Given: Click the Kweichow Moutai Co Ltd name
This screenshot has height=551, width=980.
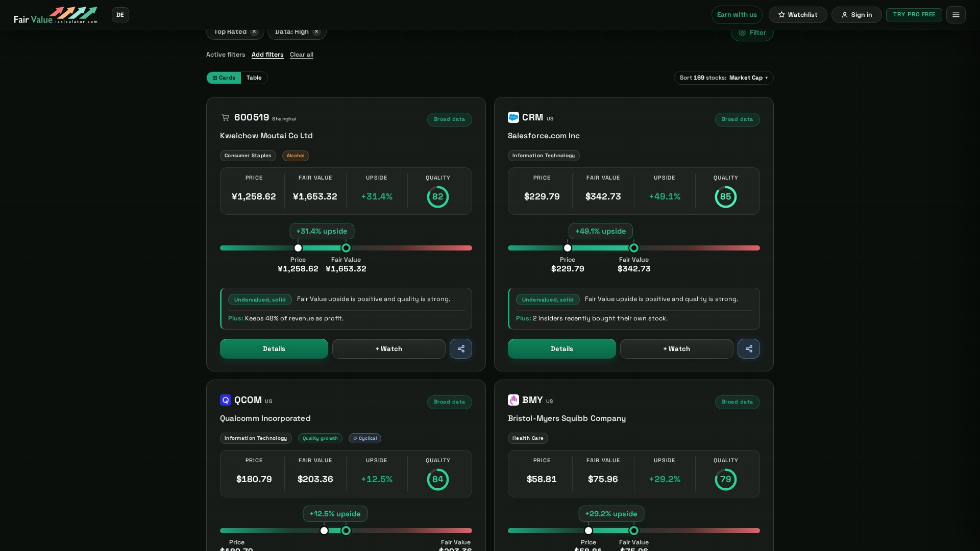Looking at the screenshot, I should pyautogui.click(x=266, y=136).
